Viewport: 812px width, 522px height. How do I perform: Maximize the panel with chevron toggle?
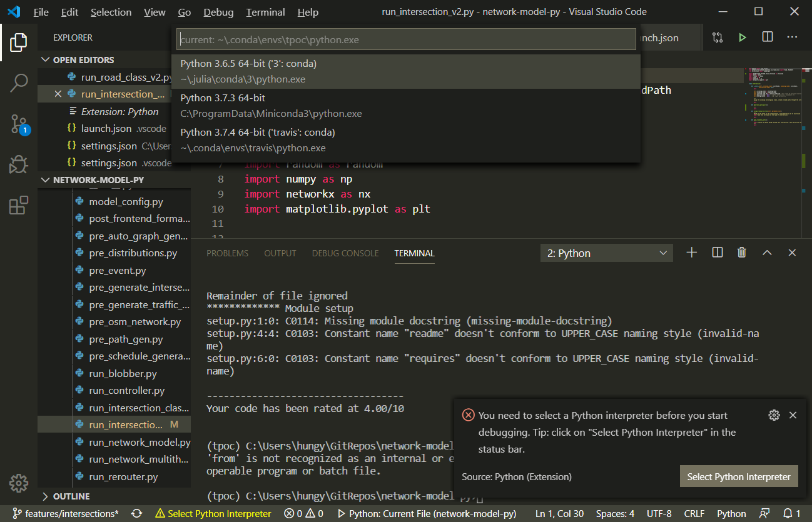(x=766, y=253)
